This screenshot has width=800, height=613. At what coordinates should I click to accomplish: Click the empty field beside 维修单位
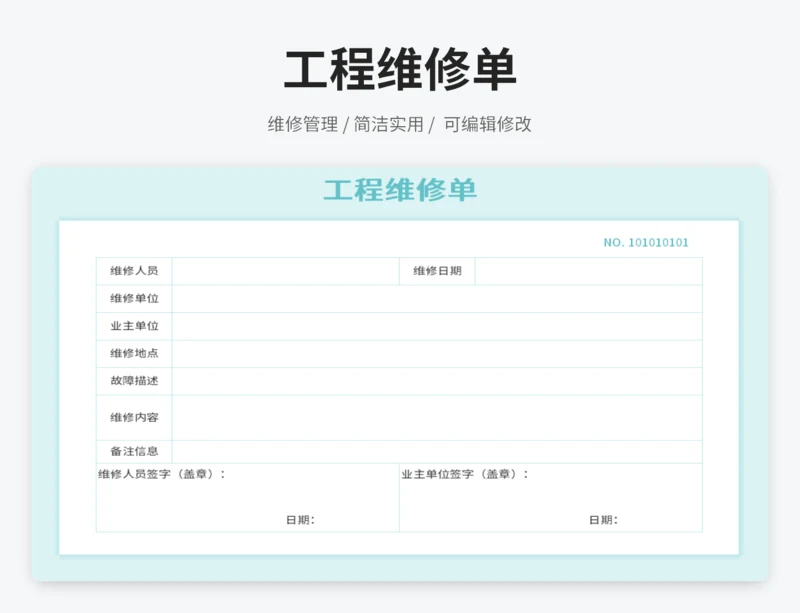[437, 299]
